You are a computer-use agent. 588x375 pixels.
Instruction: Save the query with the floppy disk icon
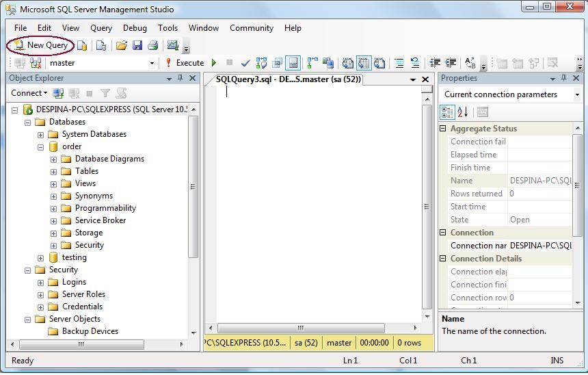[137, 45]
